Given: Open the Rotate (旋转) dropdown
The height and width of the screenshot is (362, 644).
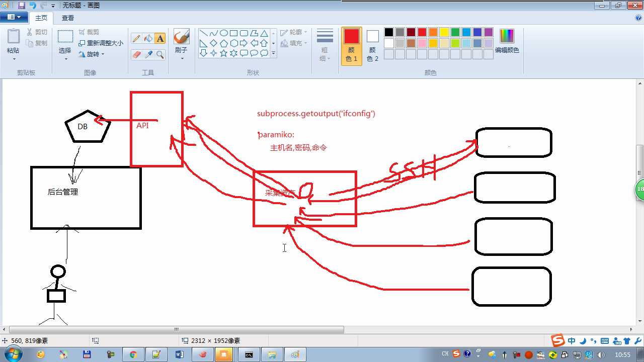Looking at the screenshot, I should pyautogui.click(x=91, y=54).
